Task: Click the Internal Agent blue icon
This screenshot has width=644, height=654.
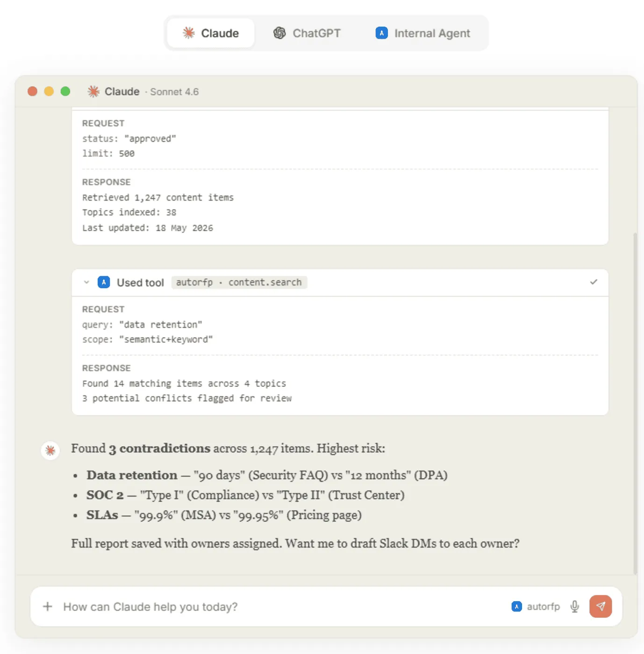Action: click(382, 33)
